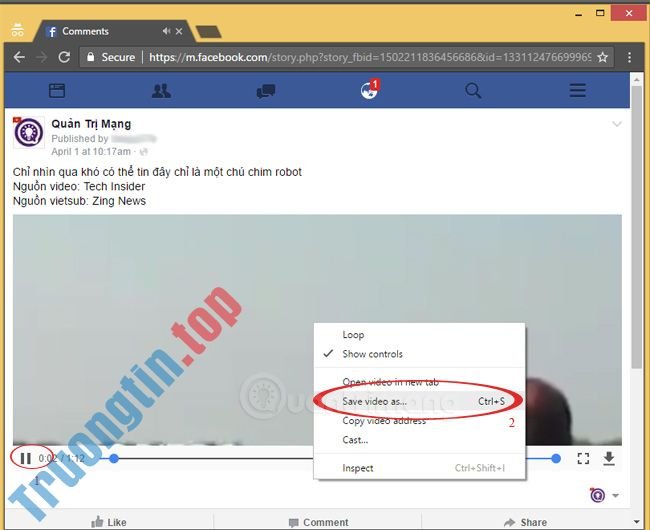Click the Secure padlock icon
This screenshot has width=650, height=530.
(x=90, y=57)
